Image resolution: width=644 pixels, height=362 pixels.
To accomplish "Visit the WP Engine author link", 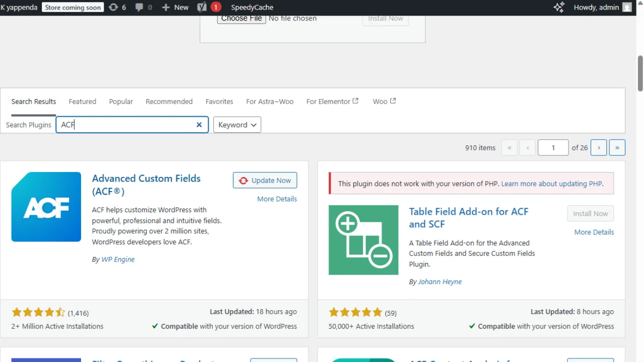I will pos(118,259).
